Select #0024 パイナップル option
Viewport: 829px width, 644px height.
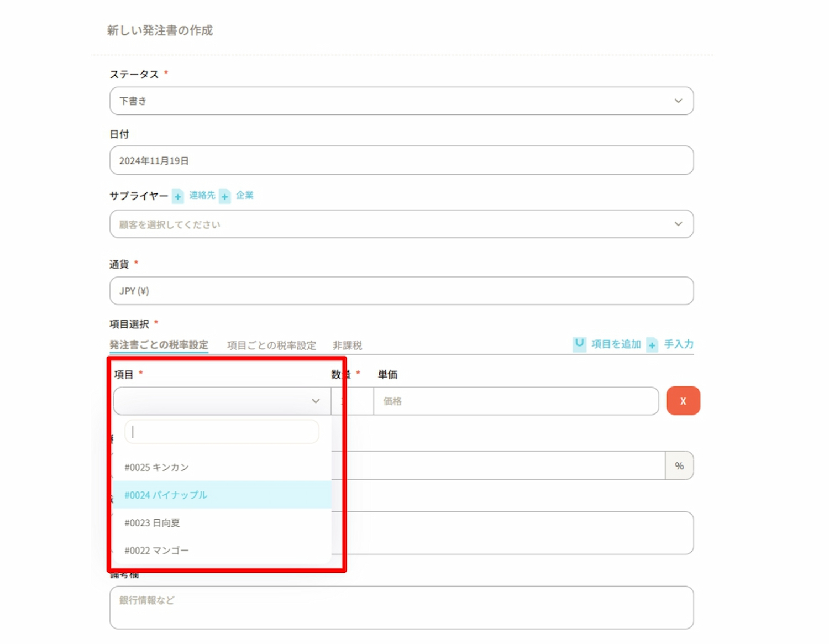point(166,495)
